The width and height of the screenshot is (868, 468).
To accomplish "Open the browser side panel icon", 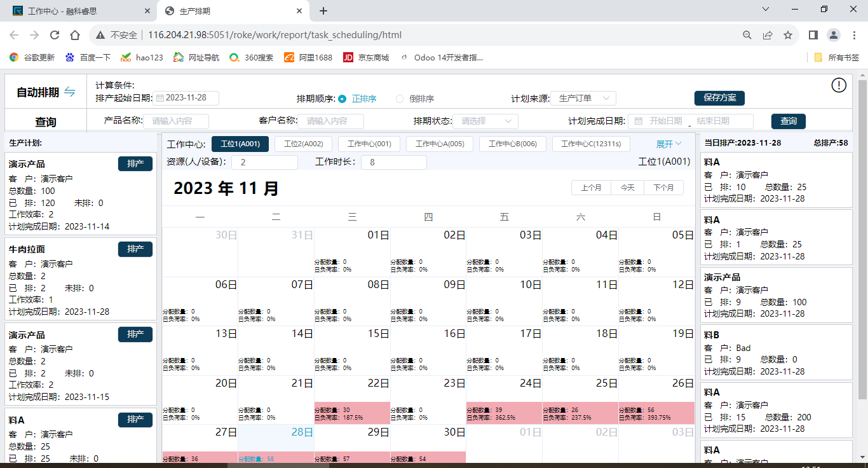I will coord(813,36).
